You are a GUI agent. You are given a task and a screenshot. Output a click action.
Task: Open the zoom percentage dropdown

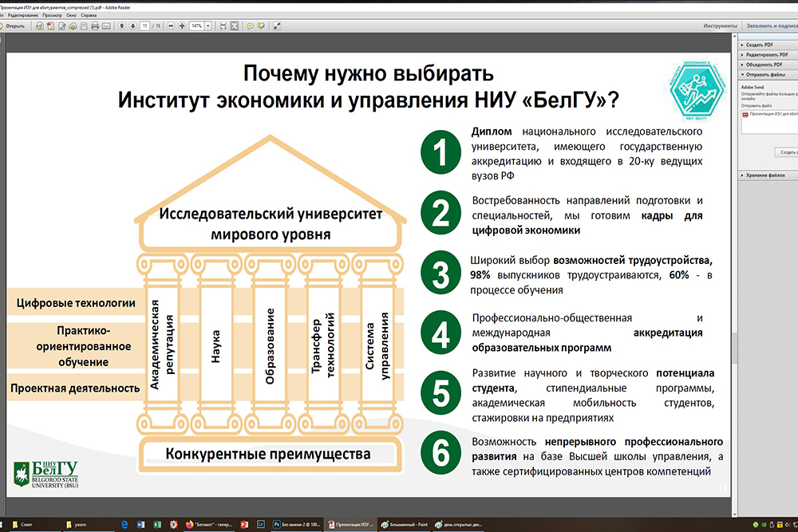tap(208, 26)
